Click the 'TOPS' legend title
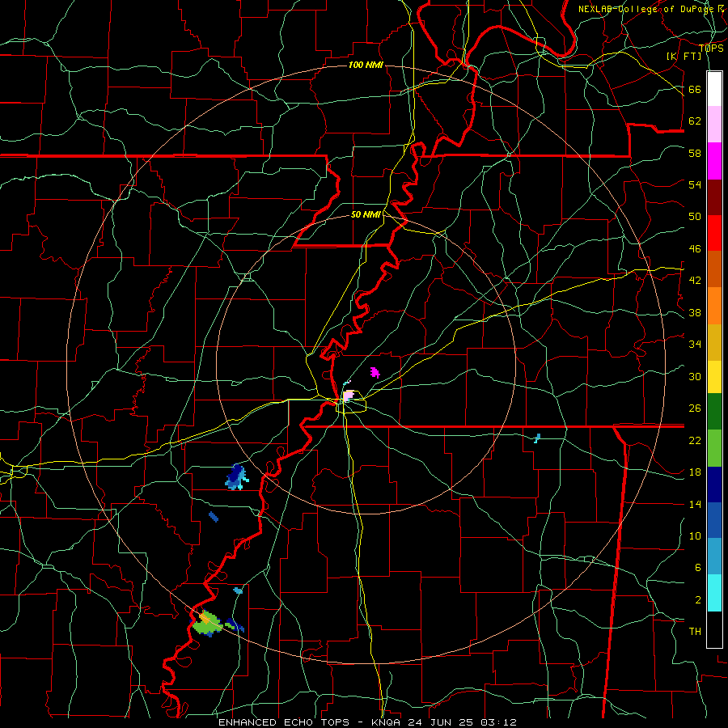Image resolution: width=728 pixels, height=728 pixels. point(711,49)
